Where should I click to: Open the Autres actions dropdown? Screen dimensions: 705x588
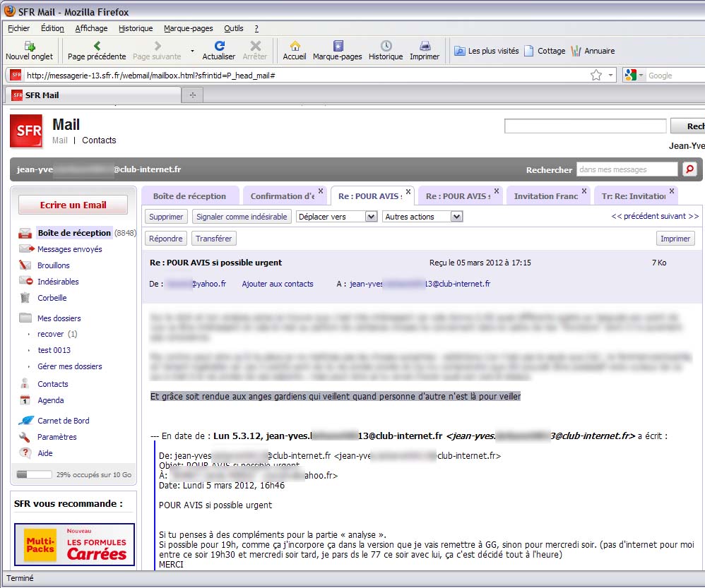422,217
